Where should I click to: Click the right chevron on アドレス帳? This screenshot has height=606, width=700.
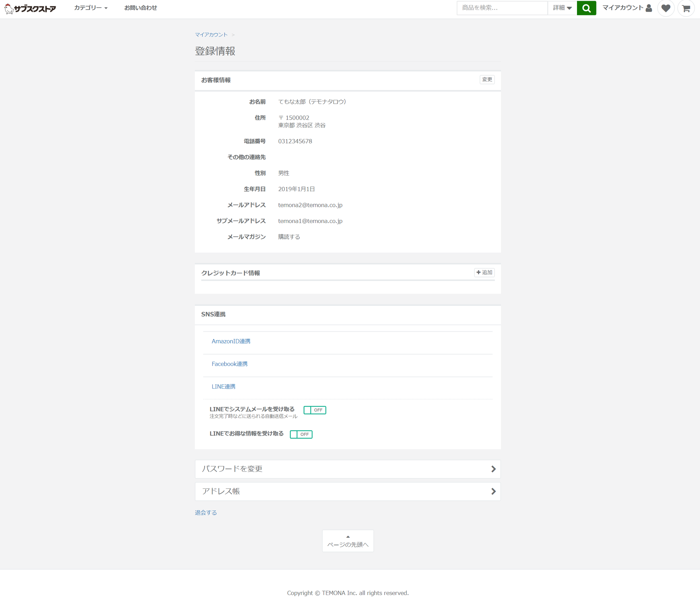pos(493,491)
